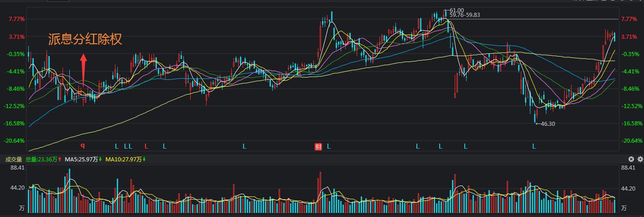Click the L marker right of 财 icon
This screenshot has height=217, width=644.
coord(329,146)
